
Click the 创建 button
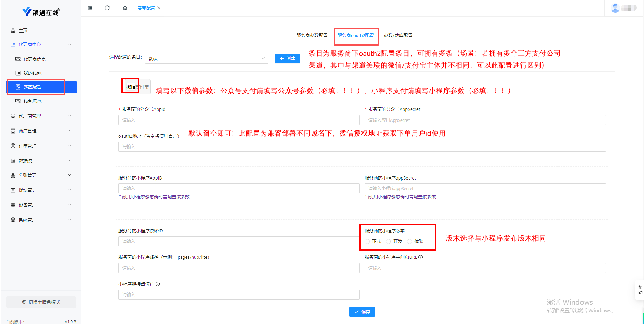tap(287, 58)
